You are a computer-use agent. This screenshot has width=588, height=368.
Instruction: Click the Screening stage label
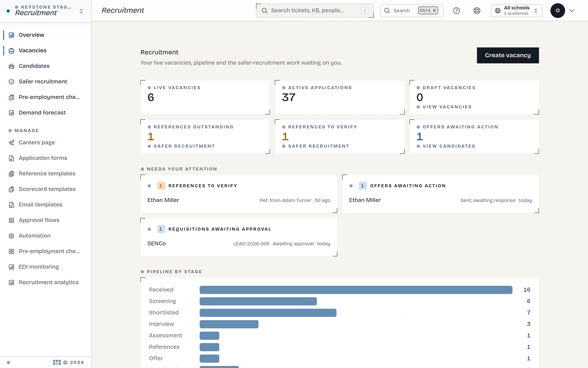(162, 301)
